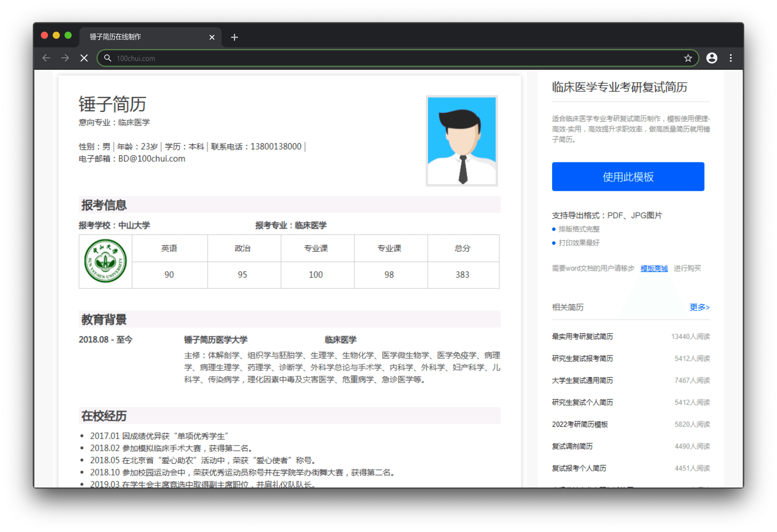Close the 锤子简历在线制作 tab
This screenshot has height=532, width=777.
(212, 37)
